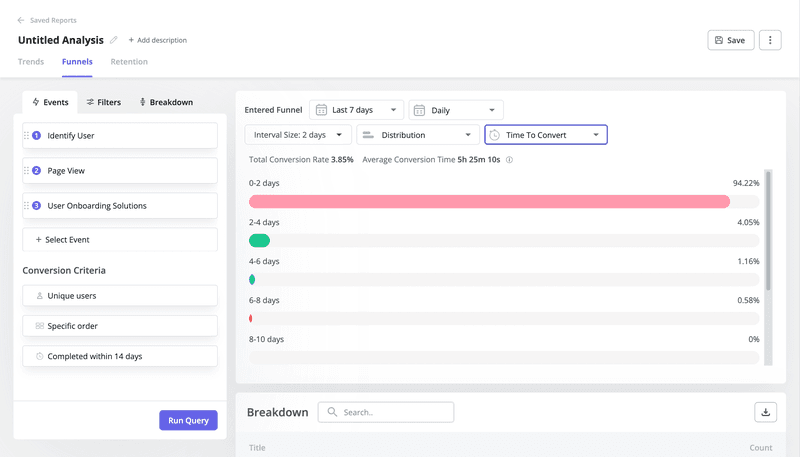Click the user icon in Unique users

click(39, 296)
